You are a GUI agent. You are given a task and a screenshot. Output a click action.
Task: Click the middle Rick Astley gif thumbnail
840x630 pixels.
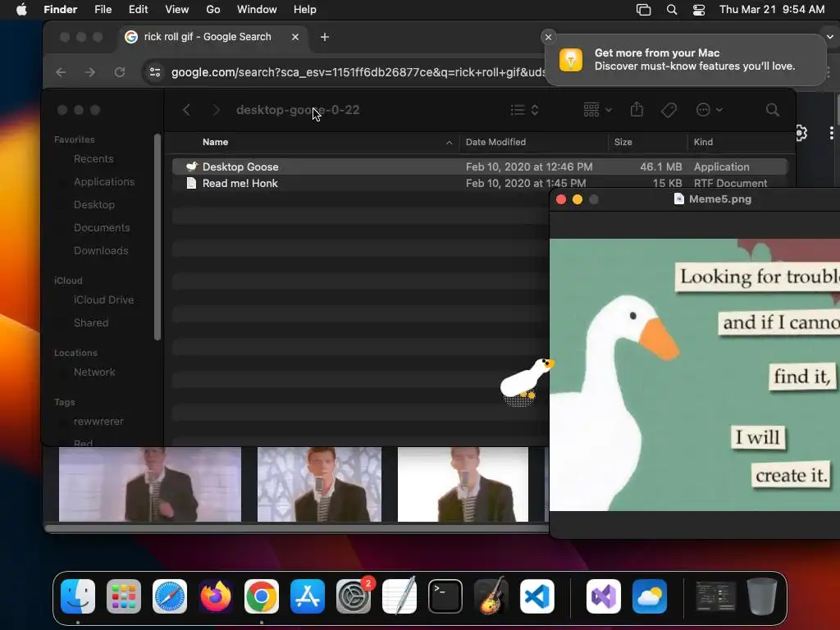319,484
